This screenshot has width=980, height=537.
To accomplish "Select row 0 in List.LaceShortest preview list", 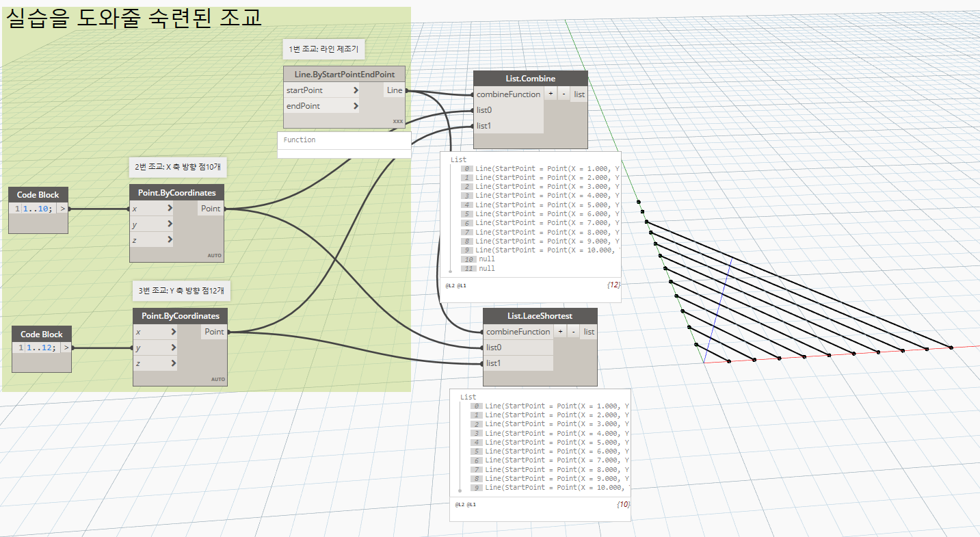I will tap(550, 406).
